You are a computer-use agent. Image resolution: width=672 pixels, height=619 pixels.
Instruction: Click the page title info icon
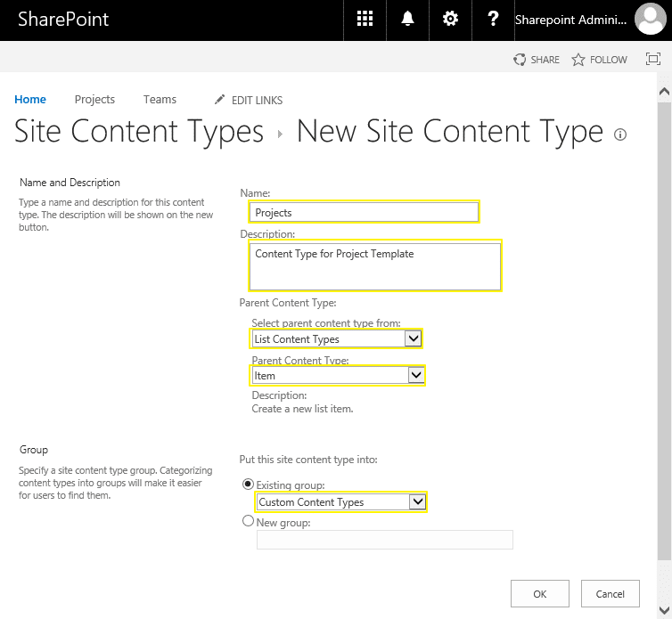coord(620,134)
